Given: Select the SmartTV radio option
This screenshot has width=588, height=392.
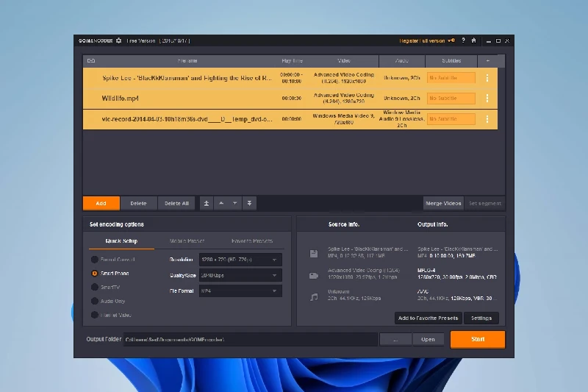Looking at the screenshot, I should (95, 288).
